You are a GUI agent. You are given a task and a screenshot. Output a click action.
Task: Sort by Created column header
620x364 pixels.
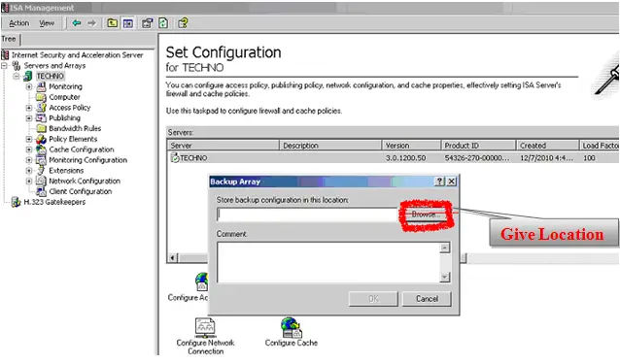tap(548, 146)
